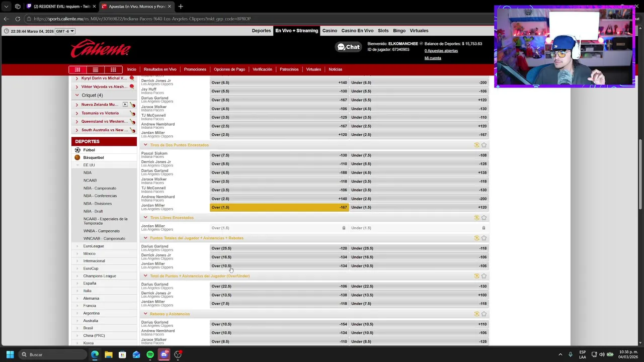Open NCAAB league in sidebar
Screen dimensions: 644x362
(90, 180)
